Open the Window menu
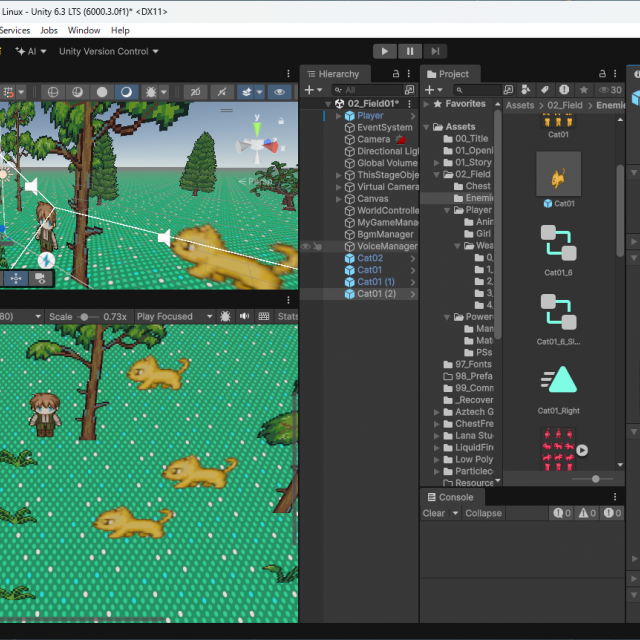 coord(84,30)
